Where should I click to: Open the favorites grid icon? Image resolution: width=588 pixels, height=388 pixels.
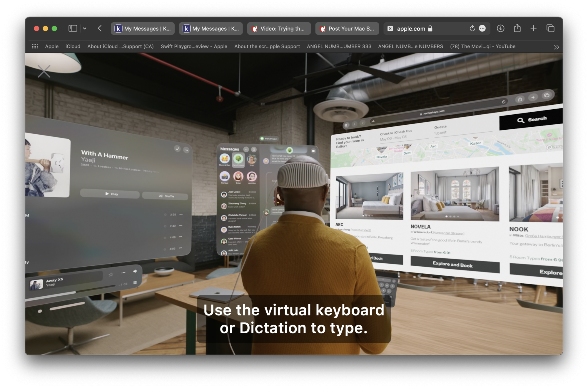click(35, 46)
